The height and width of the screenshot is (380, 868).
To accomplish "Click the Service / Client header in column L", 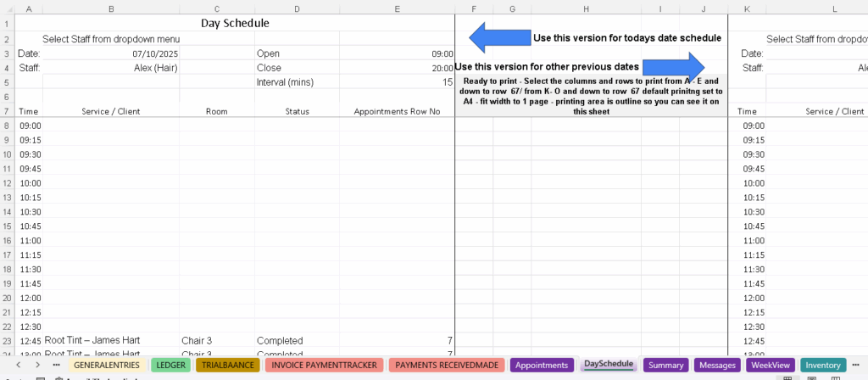I will (834, 111).
